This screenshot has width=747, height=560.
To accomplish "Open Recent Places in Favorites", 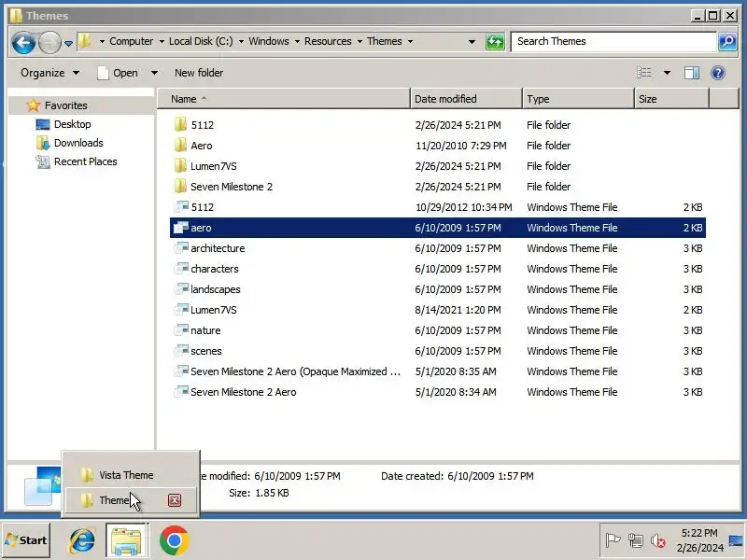I will pyautogui.click(x=85, y=161).
